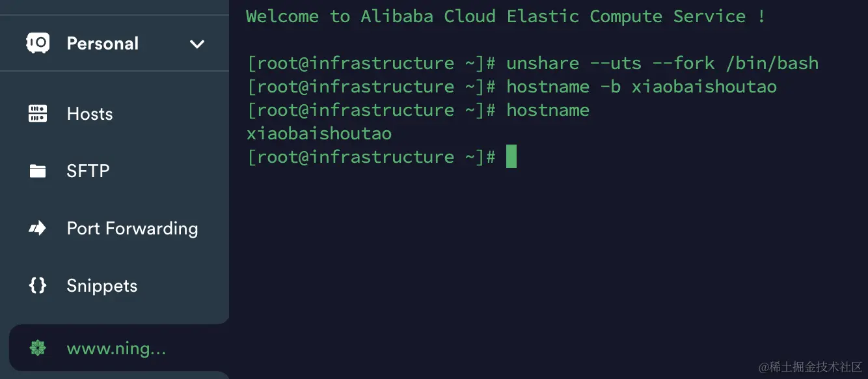The width and height of the screenshot is (868, 379).
Task: Switch to the www.ning... terminal tab
Action: (x=119, y=348)
